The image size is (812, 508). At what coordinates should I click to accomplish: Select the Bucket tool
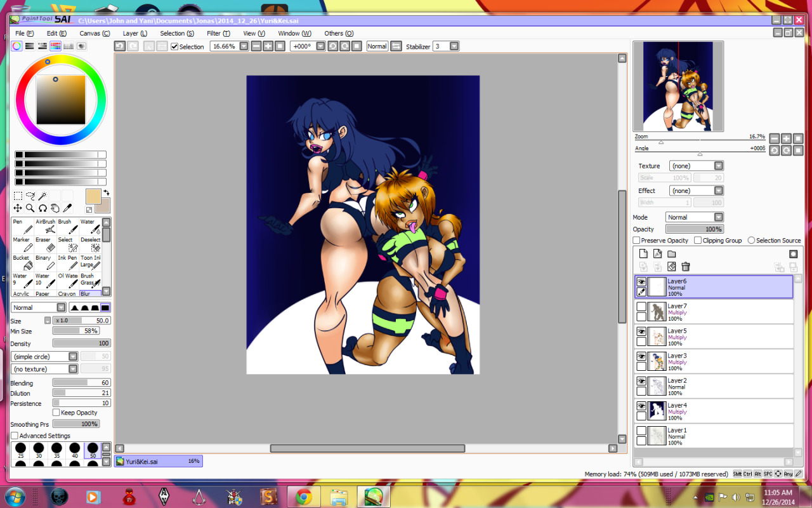click(x=22, y=263)
